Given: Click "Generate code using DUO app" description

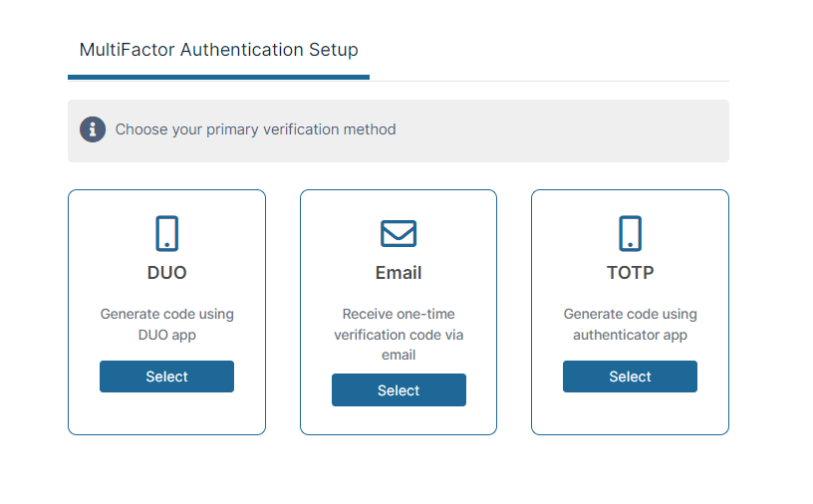Looking at the screenshot, I should pyautogui.click(x=166, y=325).
